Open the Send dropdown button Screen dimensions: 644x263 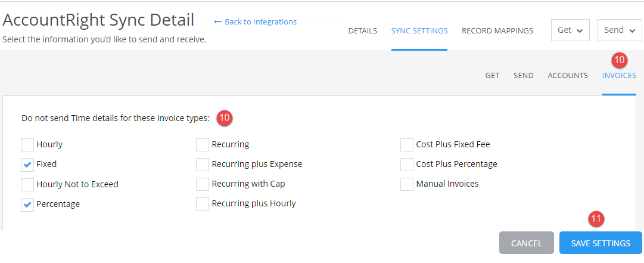(620, 30)
